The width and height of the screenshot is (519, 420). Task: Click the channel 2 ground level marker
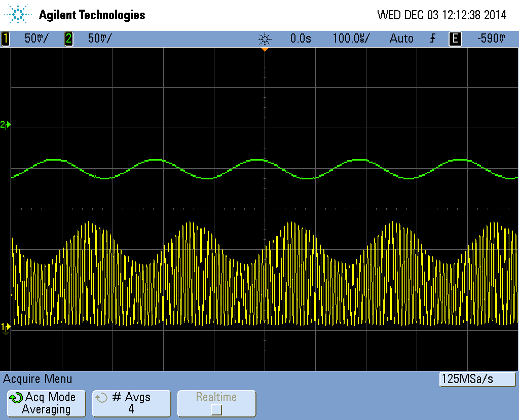5,126
